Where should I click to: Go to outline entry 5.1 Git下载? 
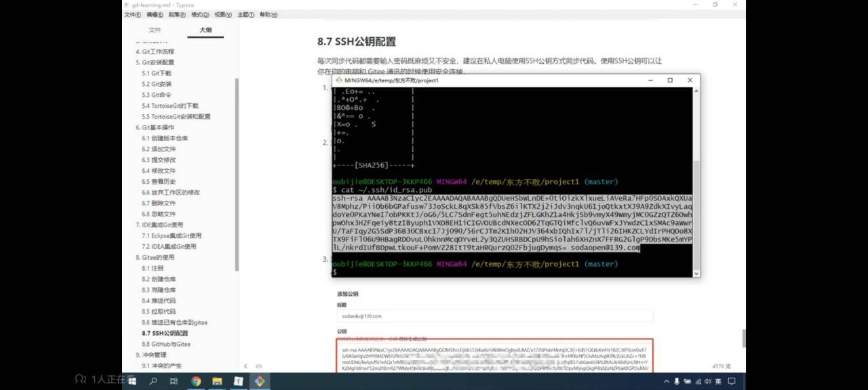coord(157,73)
